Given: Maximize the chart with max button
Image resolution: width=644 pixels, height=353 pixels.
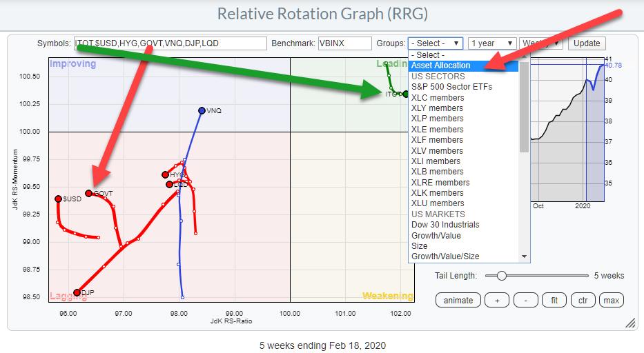Looking at the screenshot, I should click(611, 300).
